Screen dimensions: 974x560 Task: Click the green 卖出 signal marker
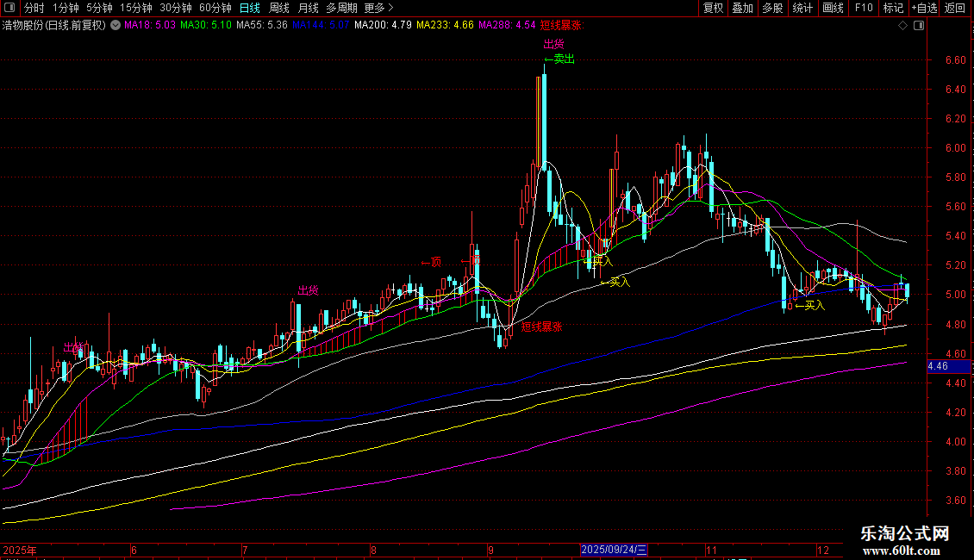point(559,59)
